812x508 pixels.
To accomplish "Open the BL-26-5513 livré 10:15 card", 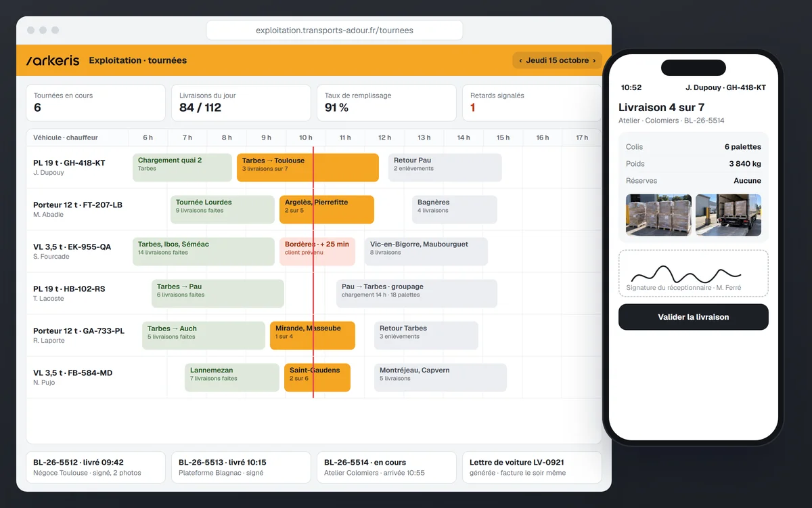I will 241,467.
